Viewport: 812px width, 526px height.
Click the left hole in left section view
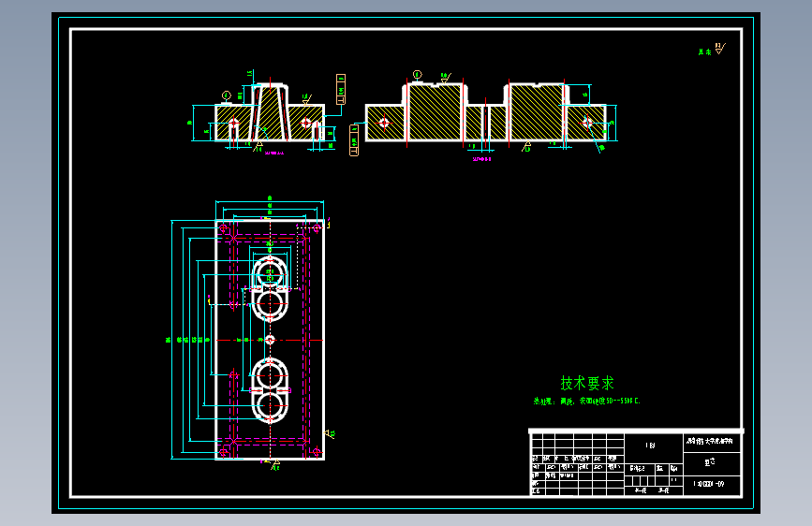pyautogui.click(x=233, y=123)
